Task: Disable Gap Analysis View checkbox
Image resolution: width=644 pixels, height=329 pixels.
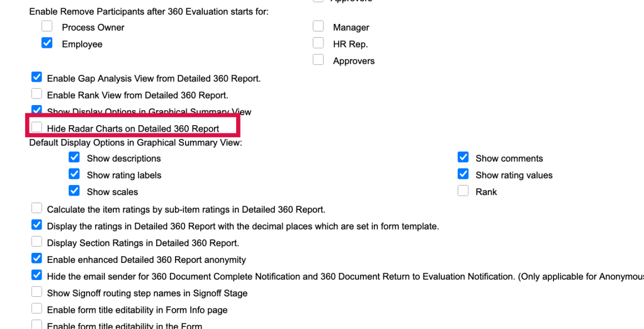Action: click(x=37, y=78)
